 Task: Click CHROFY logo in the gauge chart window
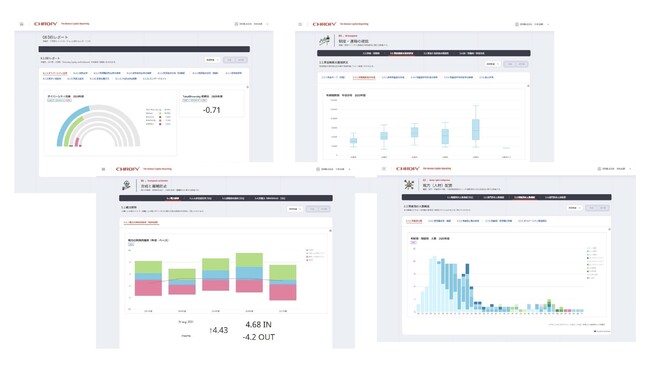pos(46,24)
